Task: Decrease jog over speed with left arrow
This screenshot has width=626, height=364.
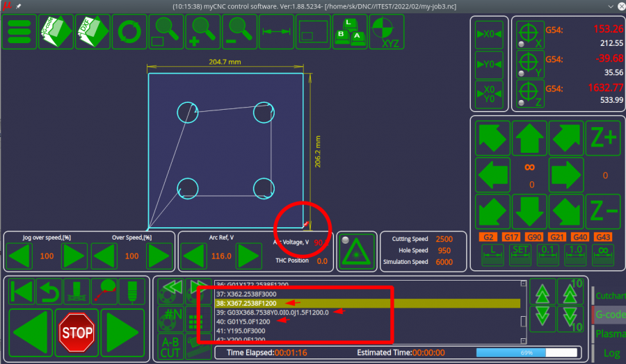Action: click(19, 256)
